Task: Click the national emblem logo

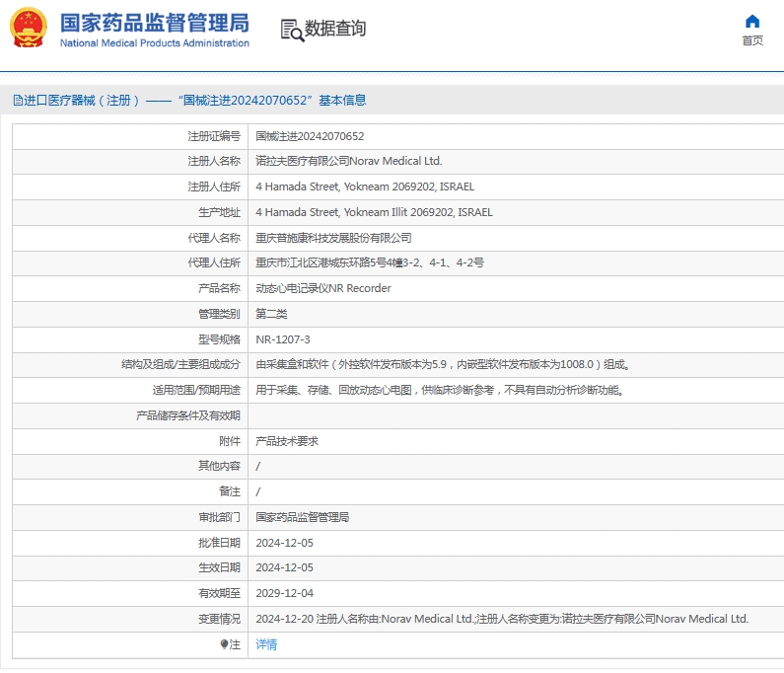Action: 29,28
